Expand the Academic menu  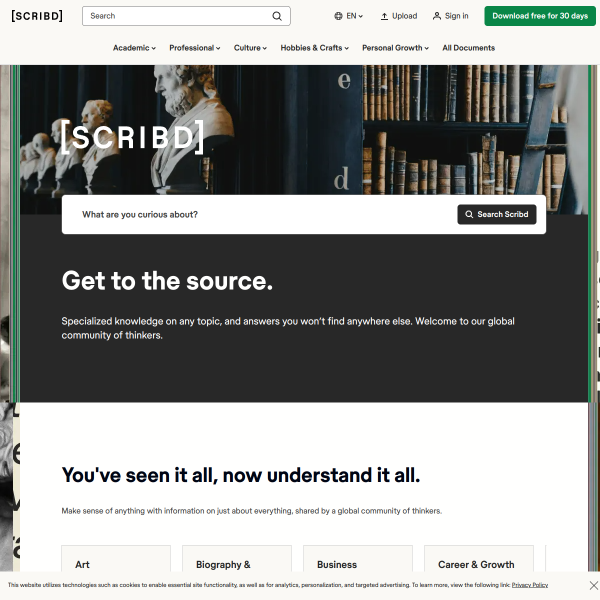(134, 48)
